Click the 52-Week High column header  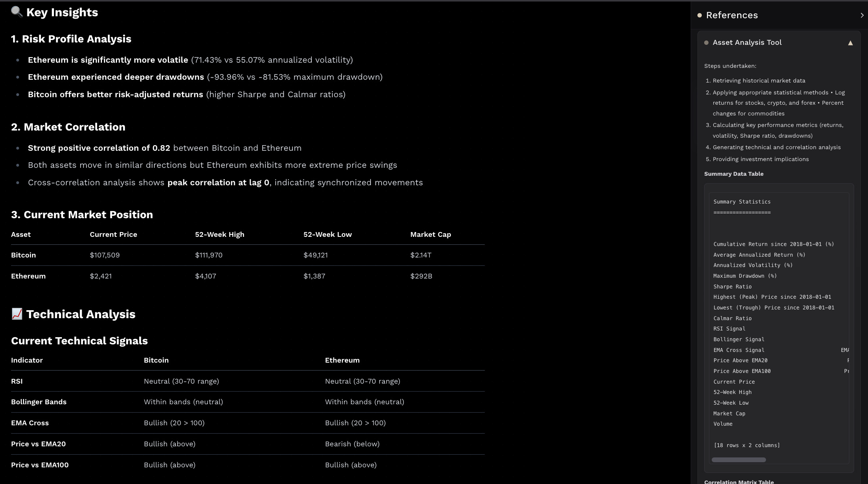click(219, 234)
